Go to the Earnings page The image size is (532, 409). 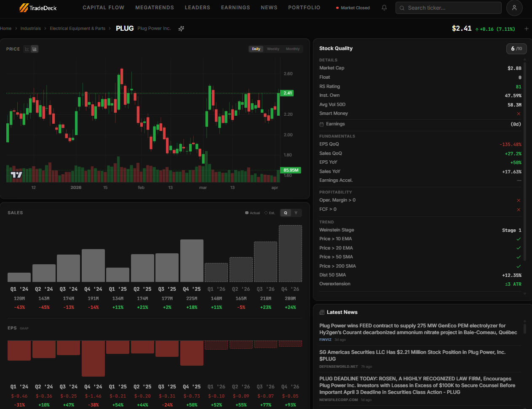(235, 8)
